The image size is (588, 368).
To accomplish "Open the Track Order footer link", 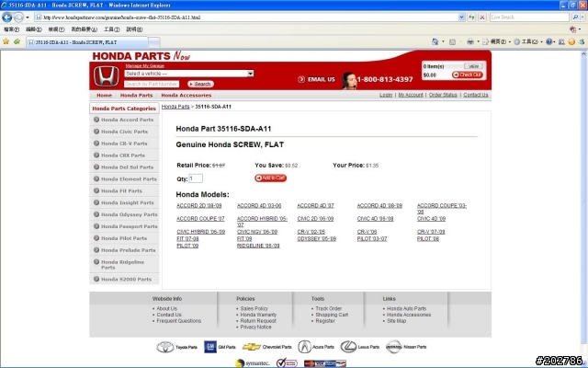I will pyautogui.click(x=329, y=309).
